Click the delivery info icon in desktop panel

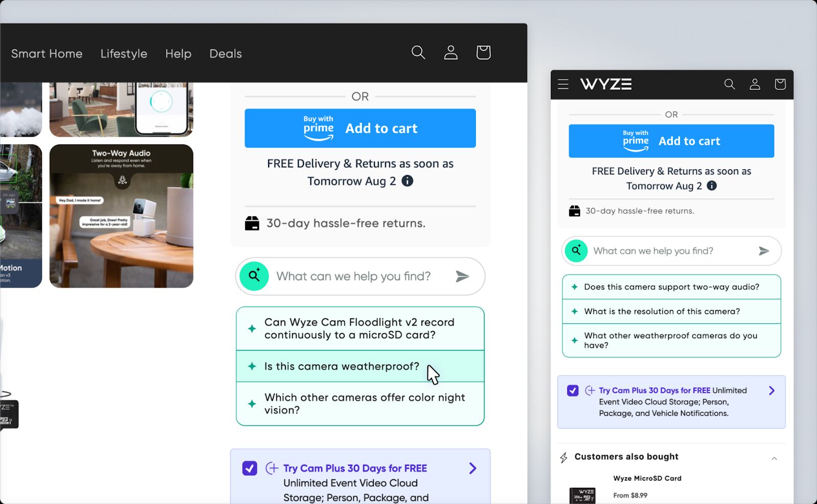[407, 181]
